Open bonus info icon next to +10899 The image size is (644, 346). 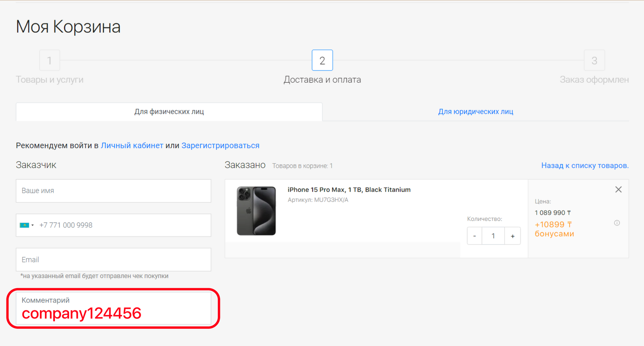(x=617, y=223)
